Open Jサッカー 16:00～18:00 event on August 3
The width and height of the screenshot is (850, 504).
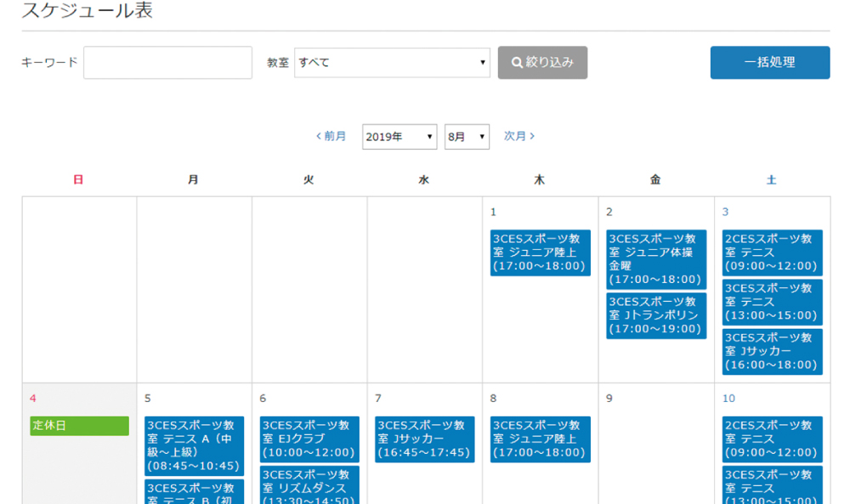[772, 351]
